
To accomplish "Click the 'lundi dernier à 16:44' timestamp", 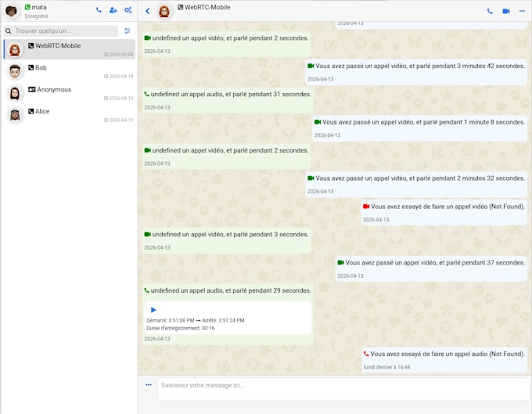I will coord(386,367).
